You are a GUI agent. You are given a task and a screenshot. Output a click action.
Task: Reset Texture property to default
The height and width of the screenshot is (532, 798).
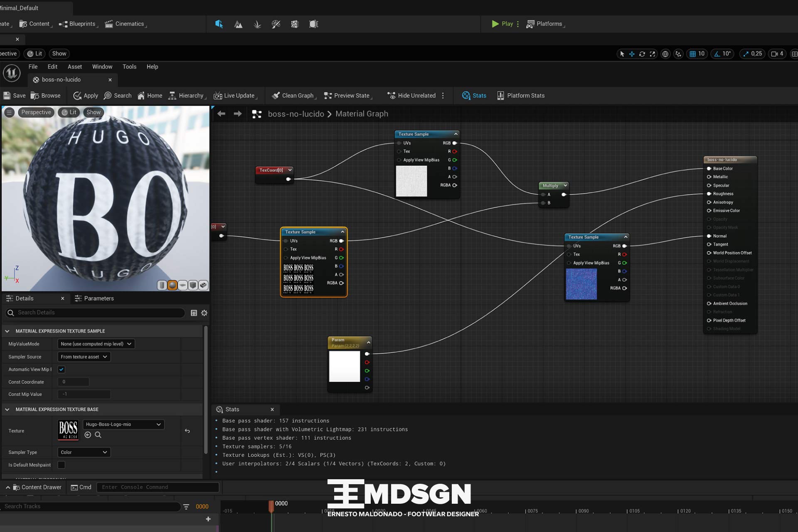click(187, 431)
